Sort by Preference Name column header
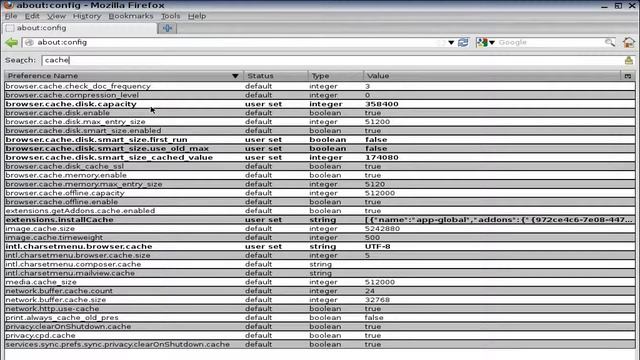Image resolution: width=640 pixels, height=360 pixels. click(124, 76)
